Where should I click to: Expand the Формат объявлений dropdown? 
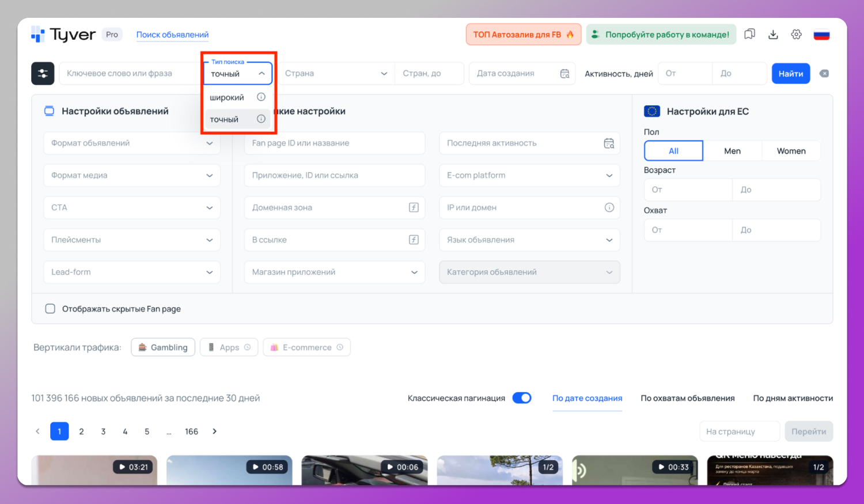132,143
